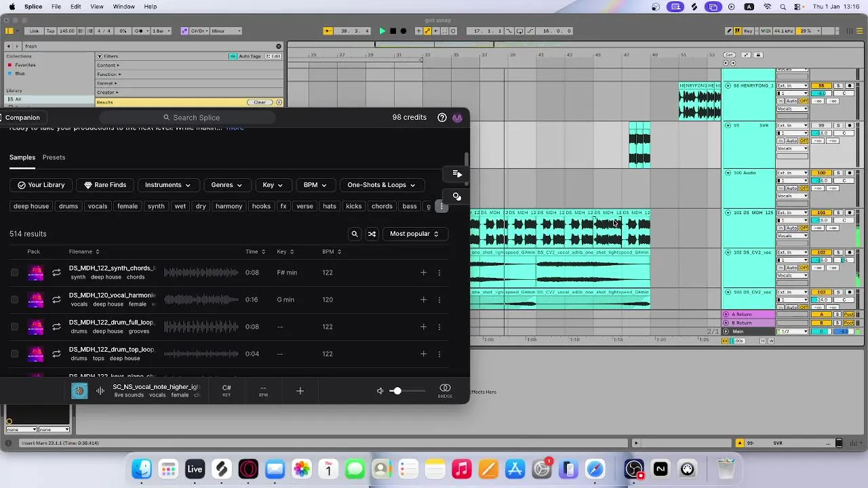
Task: Open the Instruments filter dropdown
Action: pyautogui.click(x=167, y=185)
